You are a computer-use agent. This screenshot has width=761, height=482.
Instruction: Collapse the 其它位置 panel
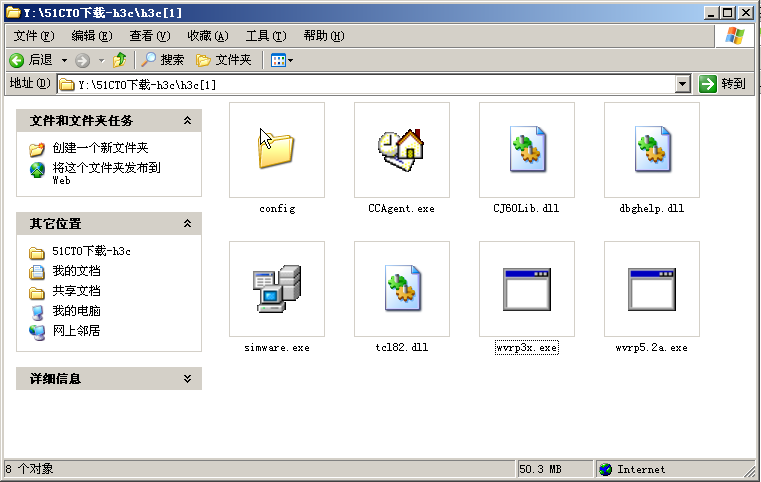pyautogui.click(x=187, y=223)
